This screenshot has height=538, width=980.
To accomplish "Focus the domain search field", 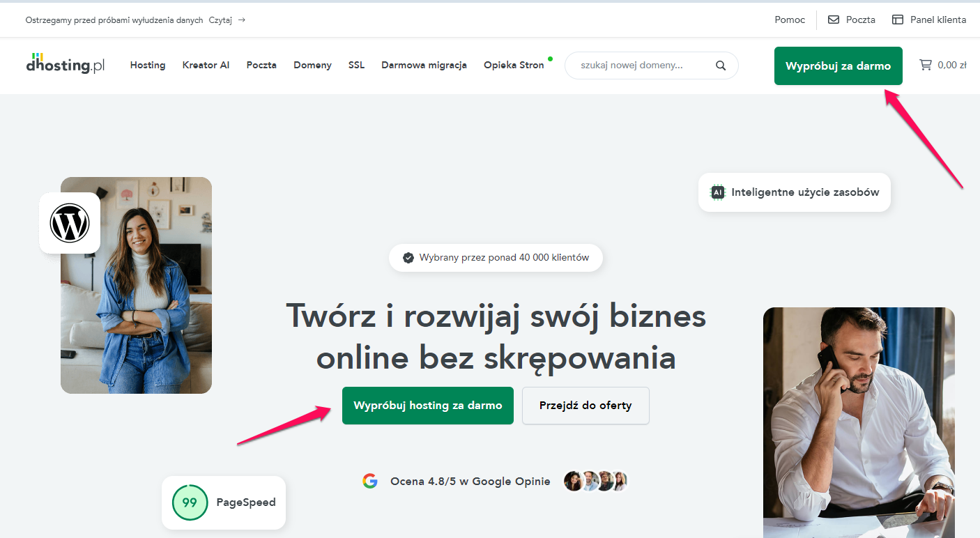I will pos(651,66).
